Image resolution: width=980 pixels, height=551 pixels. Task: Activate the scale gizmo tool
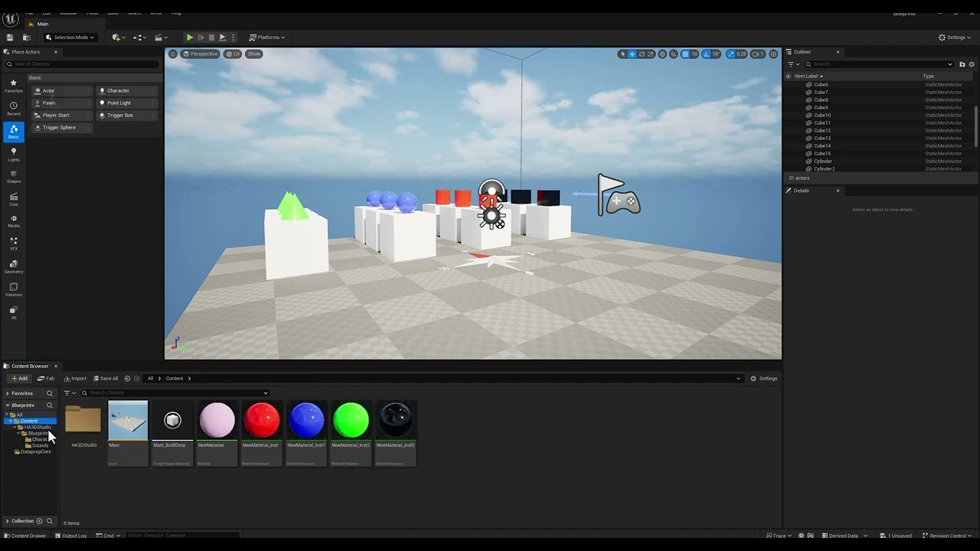(651, 54)
